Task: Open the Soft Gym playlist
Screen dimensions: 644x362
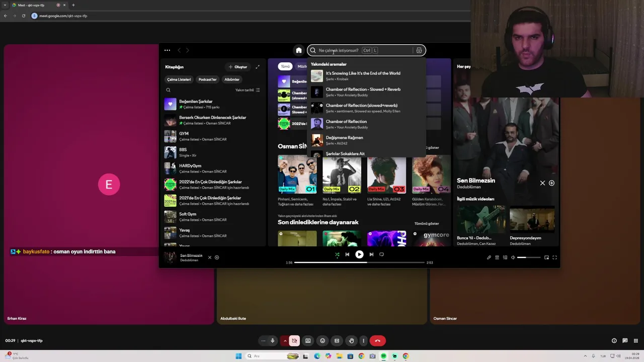Action: (x=212, y=217)
